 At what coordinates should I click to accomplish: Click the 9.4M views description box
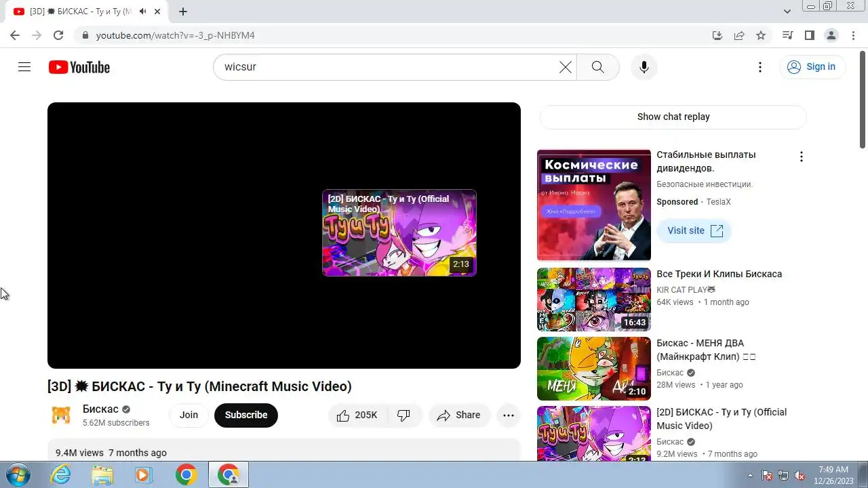point(283,450)
